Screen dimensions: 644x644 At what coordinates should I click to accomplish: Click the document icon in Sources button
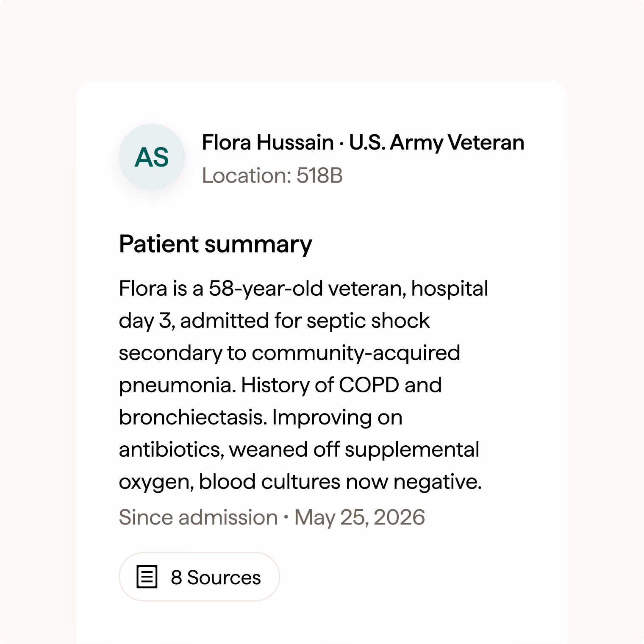pyautogui.click(x=147, y=577)
